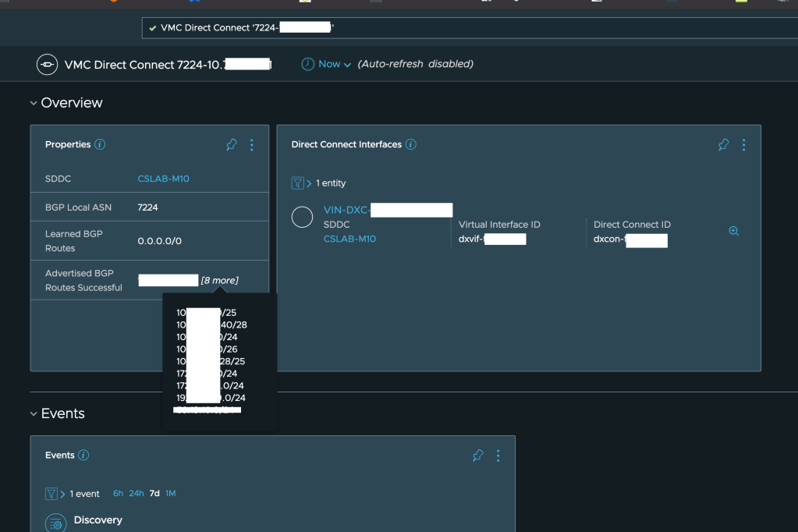Viewport: 798px width, 532px height.
Task: Click info icon beside Direct Connect Interfaces
Action: click(x=411, y=144)
